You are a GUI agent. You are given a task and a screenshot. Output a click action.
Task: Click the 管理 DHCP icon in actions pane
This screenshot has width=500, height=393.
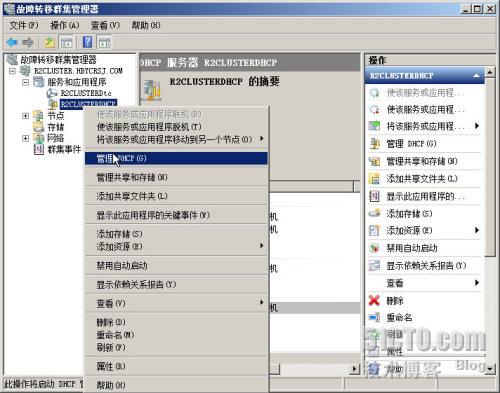coord(375,144)
